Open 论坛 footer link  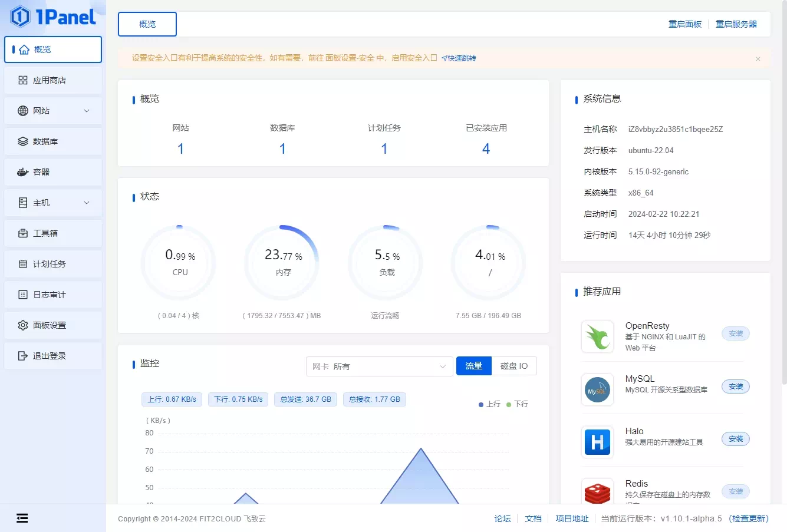point(502,518)
